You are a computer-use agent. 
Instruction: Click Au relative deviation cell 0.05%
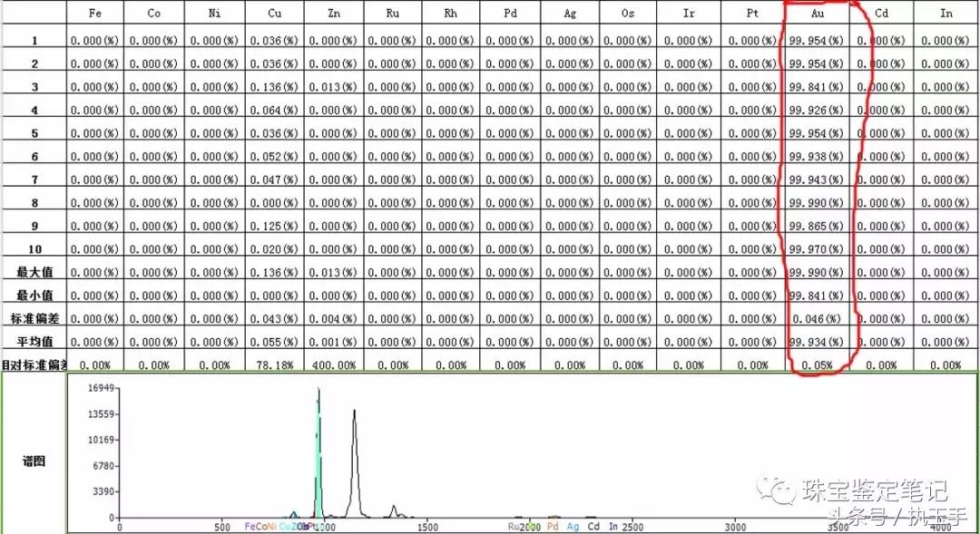tap(818, 365)
